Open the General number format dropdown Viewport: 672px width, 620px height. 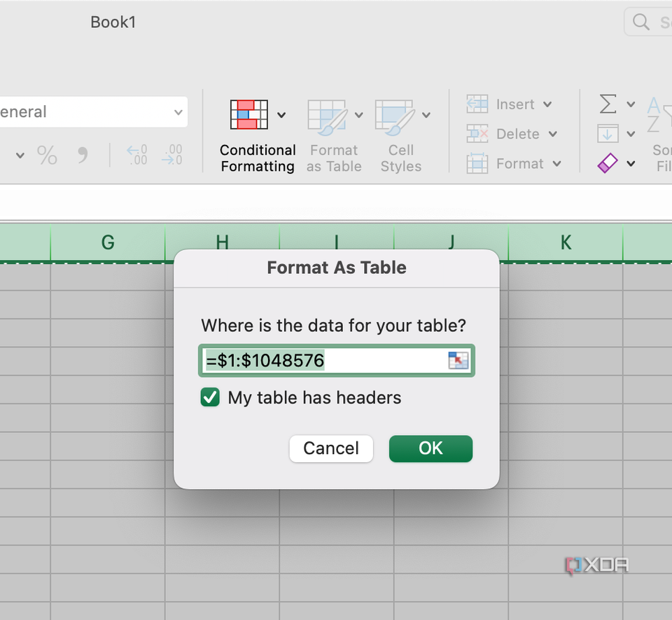178,111
